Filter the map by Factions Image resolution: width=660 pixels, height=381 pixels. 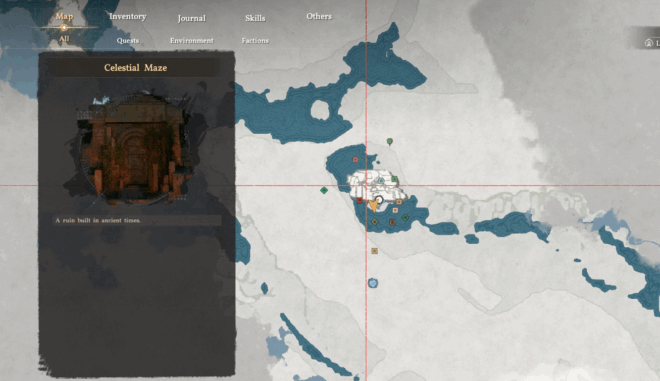(255, 40)
